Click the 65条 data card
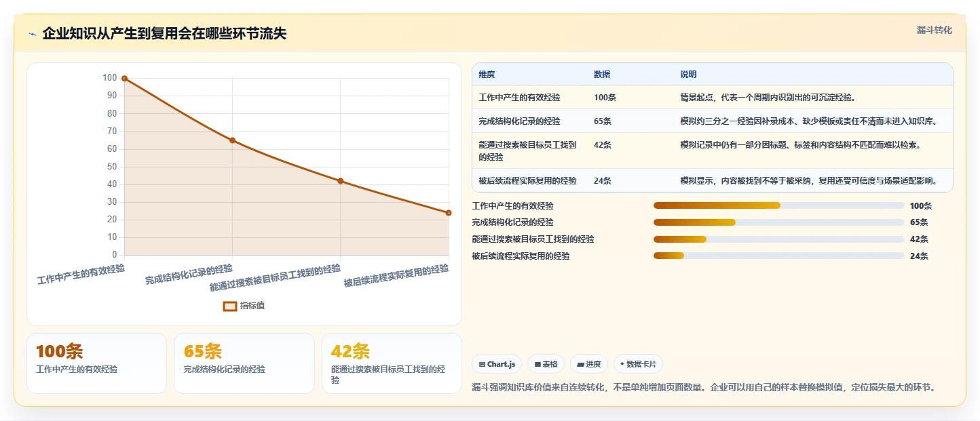Screen dimensions: 980x421 tap(244, 363)
